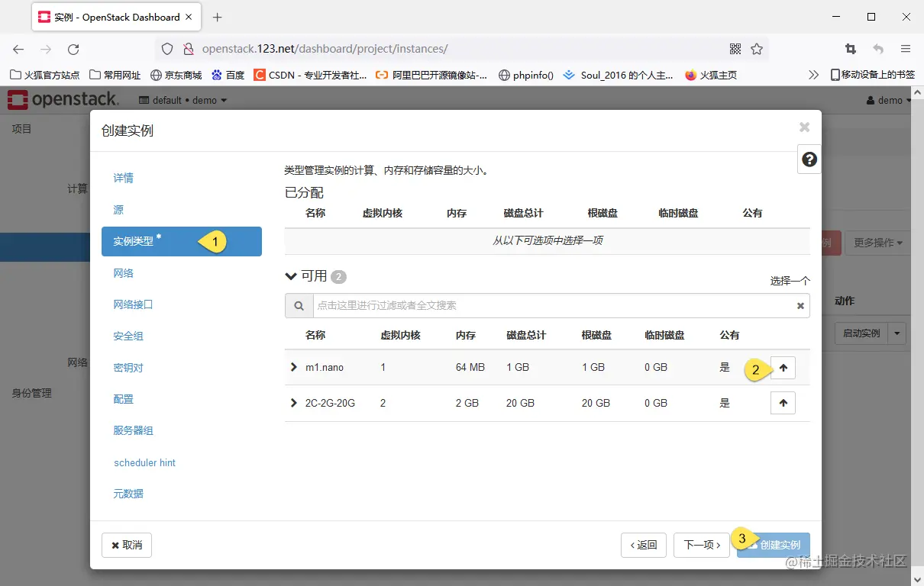Screen dimensions: 924x586
Task: Open a new browser tab
Action: [218, 17]
